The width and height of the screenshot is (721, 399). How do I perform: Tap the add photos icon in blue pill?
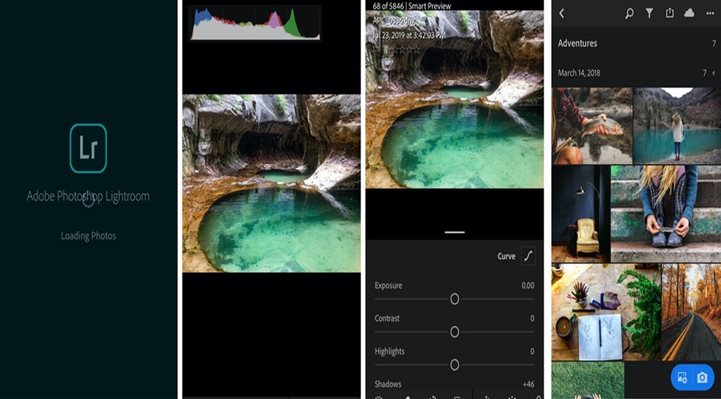pyautogui.click(x=683, y=377)
